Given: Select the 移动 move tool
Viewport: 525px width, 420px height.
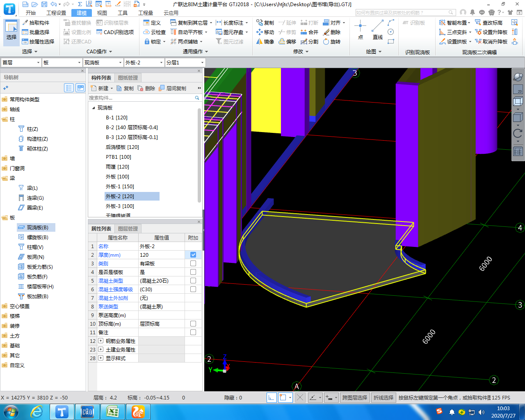Looking at the screenshot, I should (x=265, y=32).
